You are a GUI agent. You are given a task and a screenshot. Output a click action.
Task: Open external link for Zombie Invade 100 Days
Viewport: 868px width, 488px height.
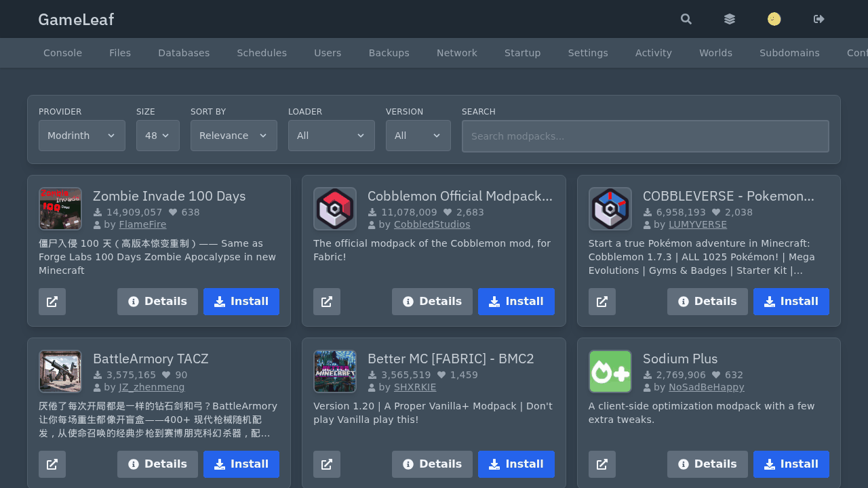point(52,302)
